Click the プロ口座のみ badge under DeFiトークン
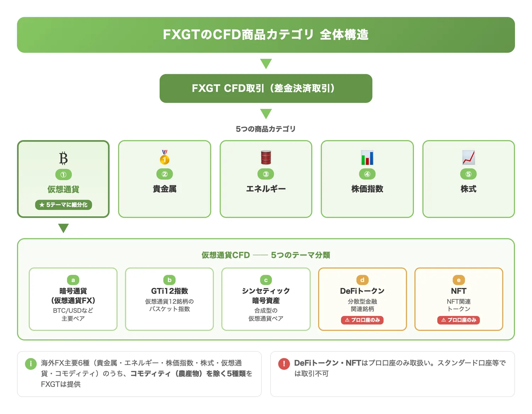Image resolution: width=532 pixels, height=414 pixels. click(x=362, y=320)
